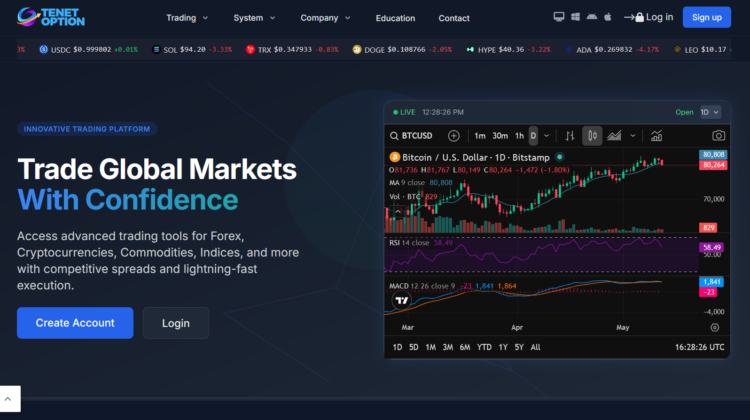Set chart range to YTD

[x=484, y=347]
